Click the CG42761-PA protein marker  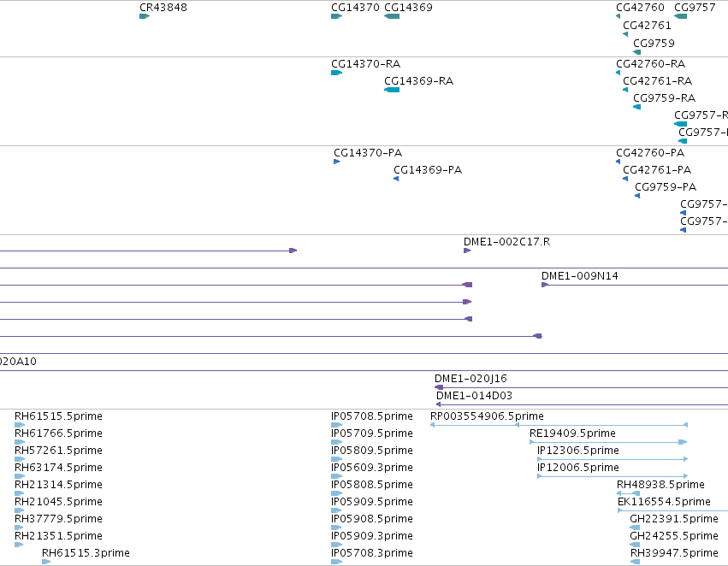coord(625,179)
